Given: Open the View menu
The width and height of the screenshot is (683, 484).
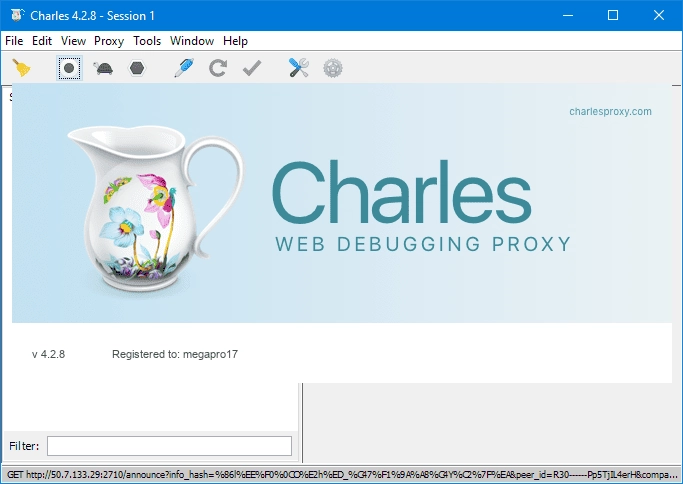Looking at the screenshot, I should click(x=73, y=41).
